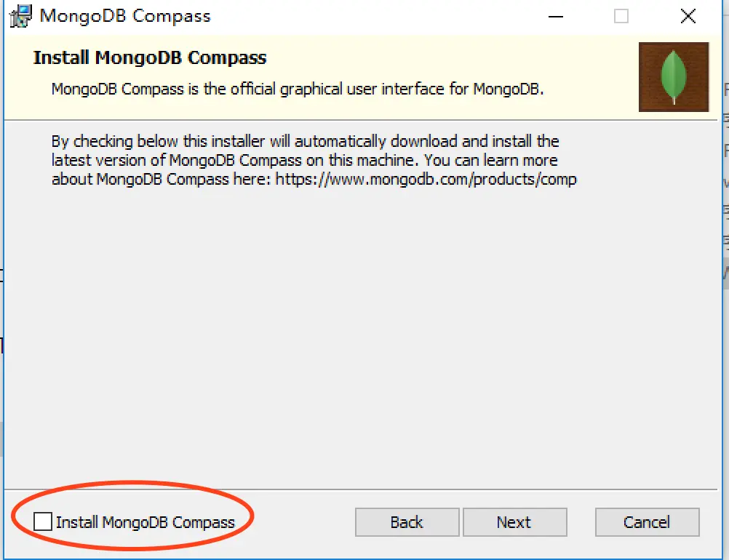Minimize the MongoDB Compass installer window
The image size is (729, 560).
[556, 16]
